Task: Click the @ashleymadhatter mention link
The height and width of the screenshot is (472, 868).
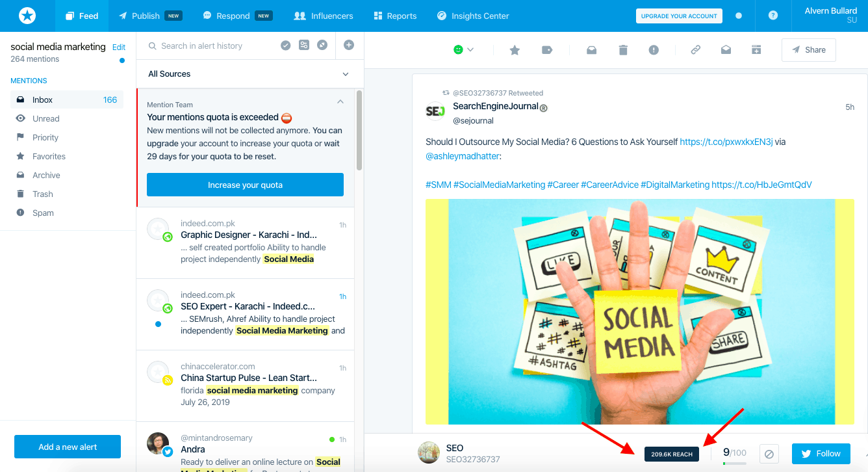Action: pyautogui.click(x=462, y=157)
